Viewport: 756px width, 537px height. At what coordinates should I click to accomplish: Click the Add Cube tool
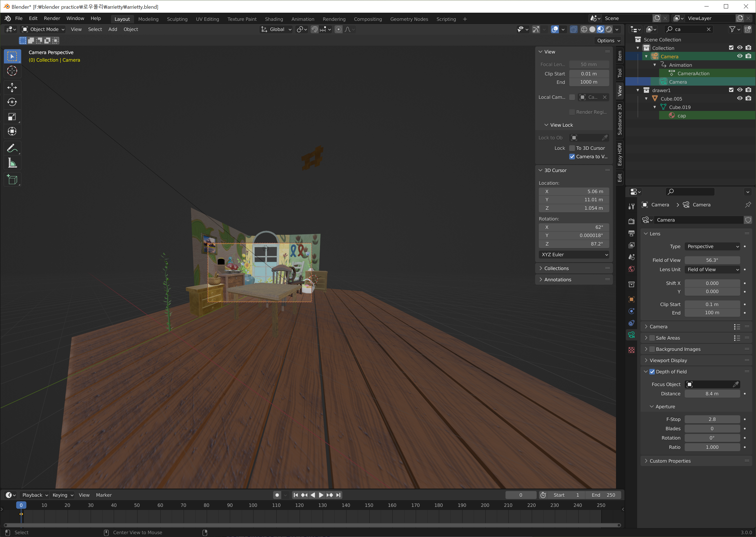click(x=12, y=180)
